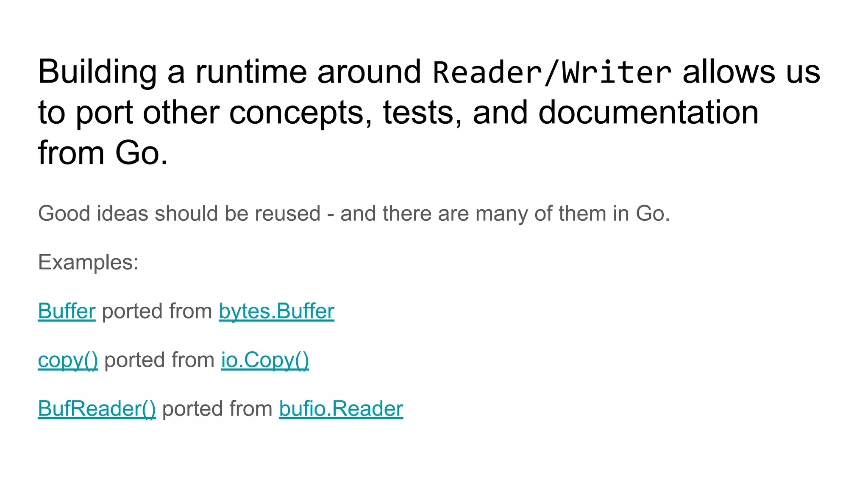868x488 pixels.
Task: Select the word 'runtime' in the title
Action: coord(251,72)
